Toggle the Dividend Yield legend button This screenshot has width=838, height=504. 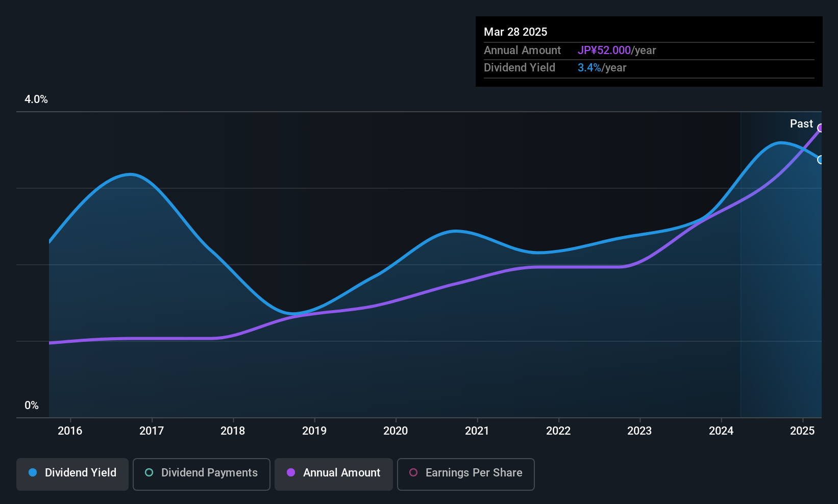coord(72,474)
